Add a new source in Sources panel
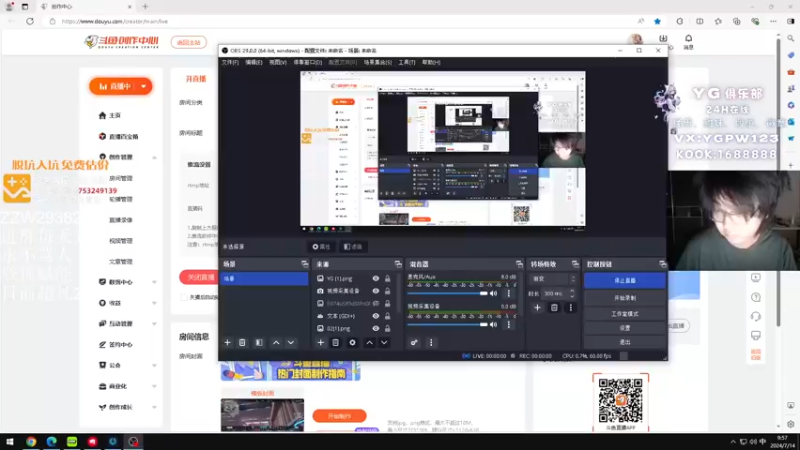This screenshot has height=450, width=800. pyautogui.click(x=320, y=343)
